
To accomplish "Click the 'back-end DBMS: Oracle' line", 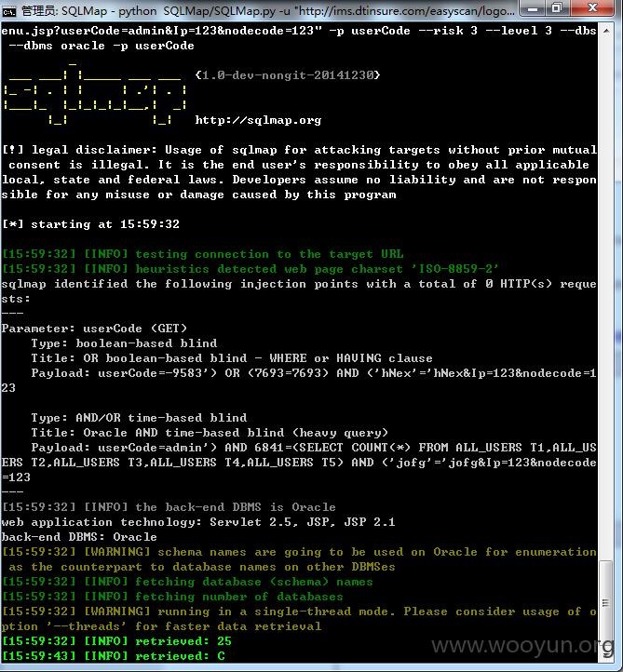I will point(79,537).
